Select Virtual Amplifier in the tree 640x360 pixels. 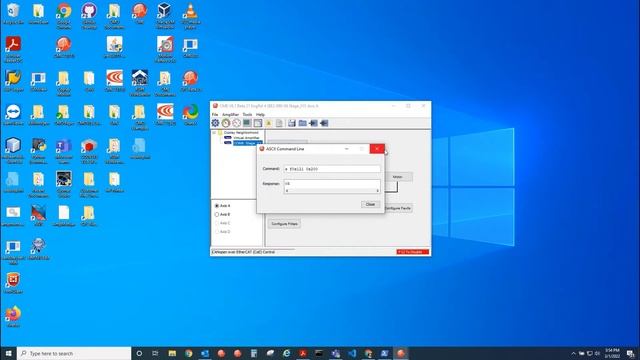246,138
